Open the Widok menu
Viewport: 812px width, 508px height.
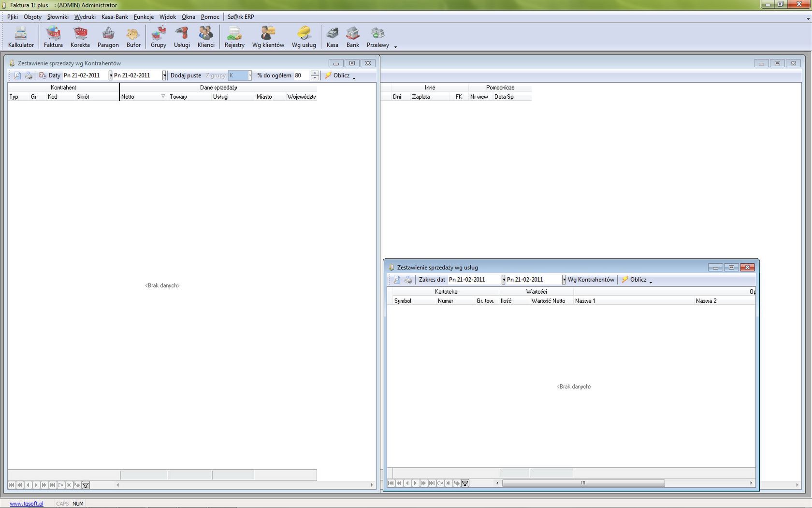pyautogui.click(x=168, y=17)
